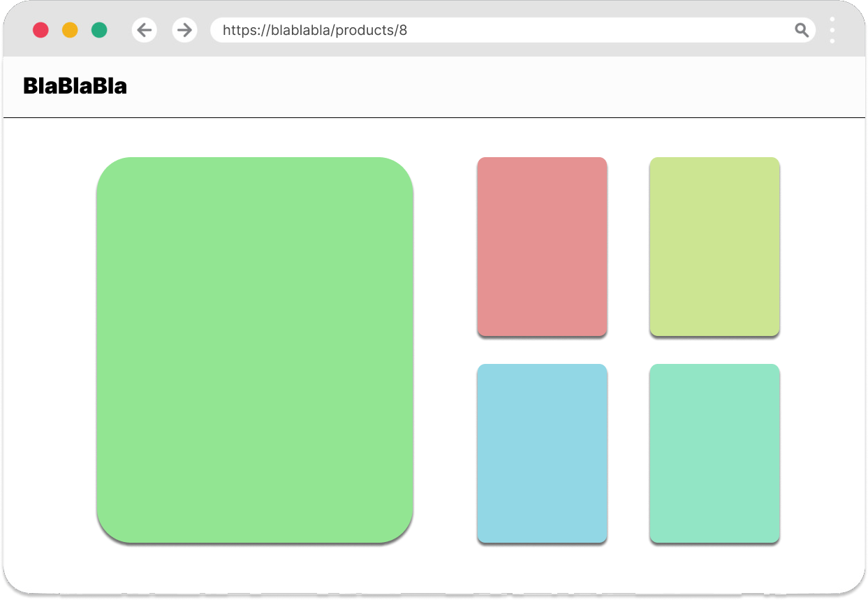Viewport: 868px width, 600px height.
Task: Click the white space between red and blue cards
Action: coord(542,351)
